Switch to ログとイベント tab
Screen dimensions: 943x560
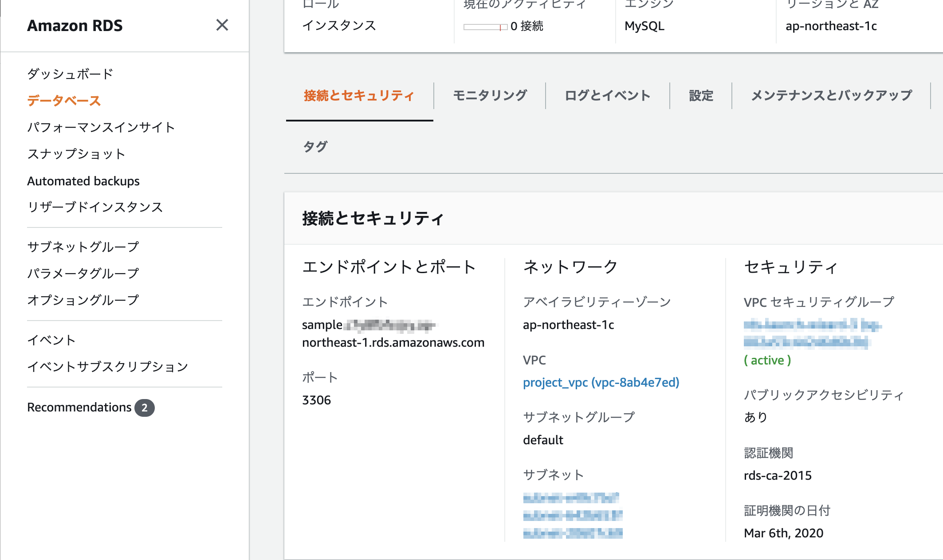coord(608,96)
